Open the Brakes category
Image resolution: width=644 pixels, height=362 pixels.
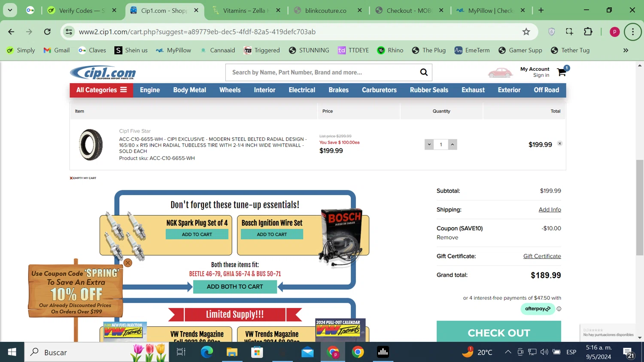[339, 90]
